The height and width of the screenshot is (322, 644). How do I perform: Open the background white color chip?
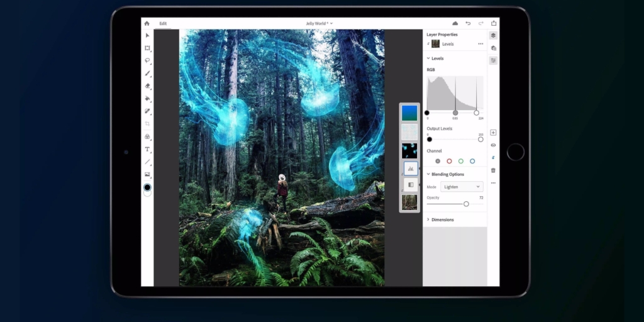point(147,194)
